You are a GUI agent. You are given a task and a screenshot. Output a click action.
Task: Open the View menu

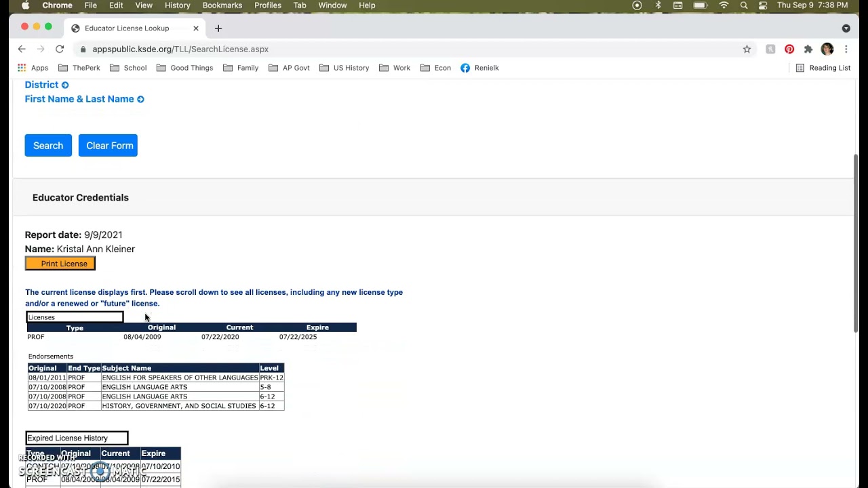144,5
